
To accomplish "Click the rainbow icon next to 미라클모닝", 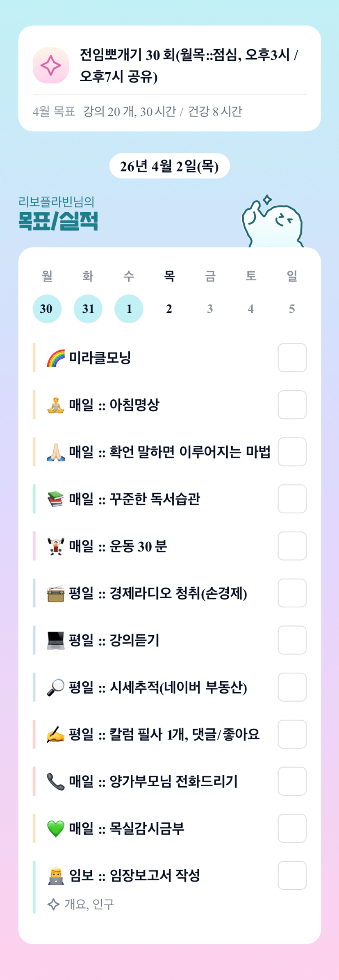I will [56, 358].
